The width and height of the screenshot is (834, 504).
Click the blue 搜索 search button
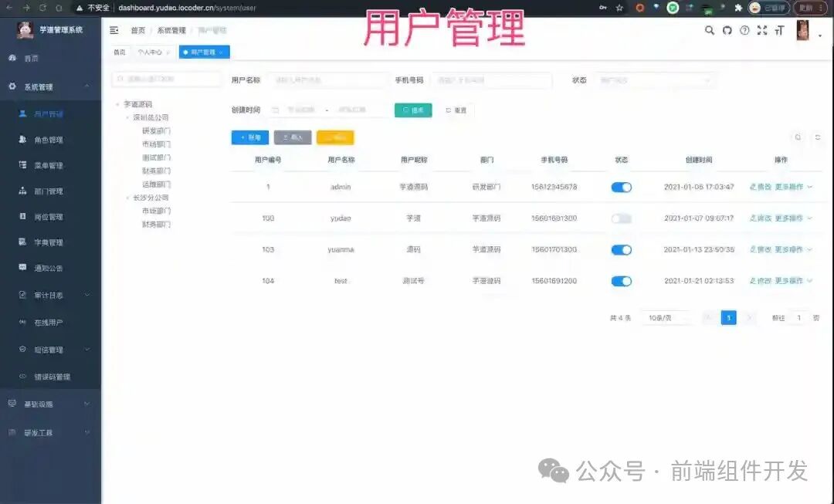413,110
